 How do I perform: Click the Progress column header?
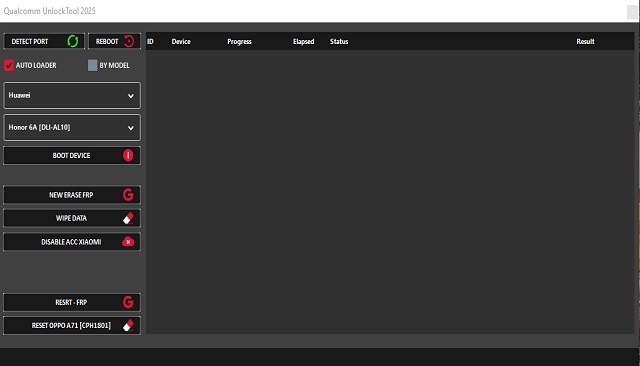[239, 42]
